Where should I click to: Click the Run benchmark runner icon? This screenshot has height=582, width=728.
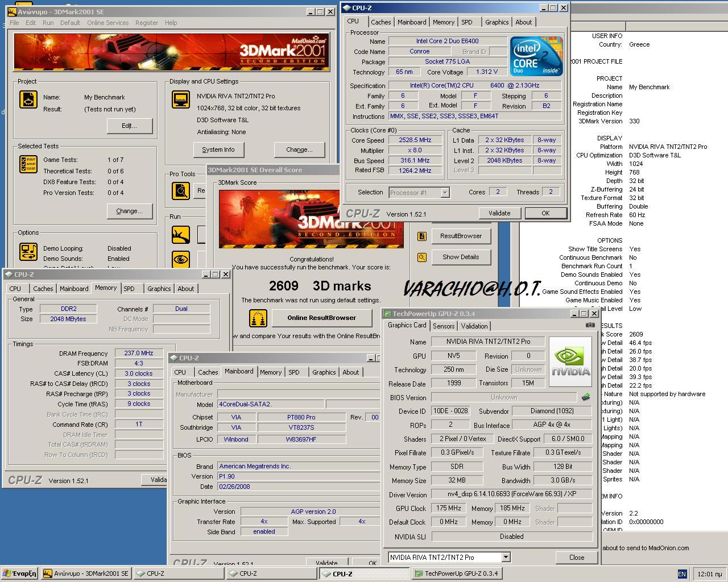(181, 234)
